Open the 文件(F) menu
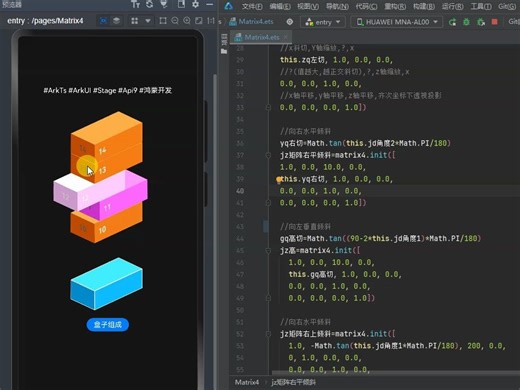 click(x=252, y=6)
